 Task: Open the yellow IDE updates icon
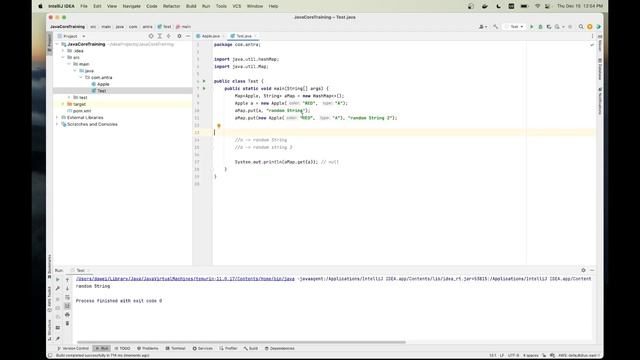[x=590, y=27]
